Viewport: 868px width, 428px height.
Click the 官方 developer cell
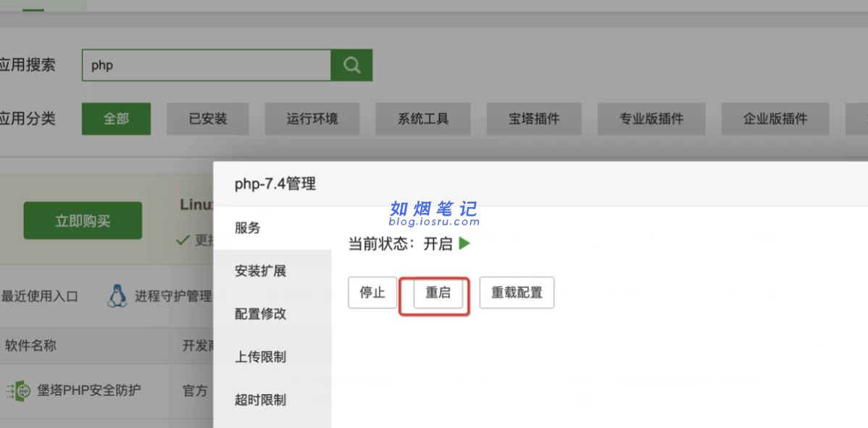point(195,391)
